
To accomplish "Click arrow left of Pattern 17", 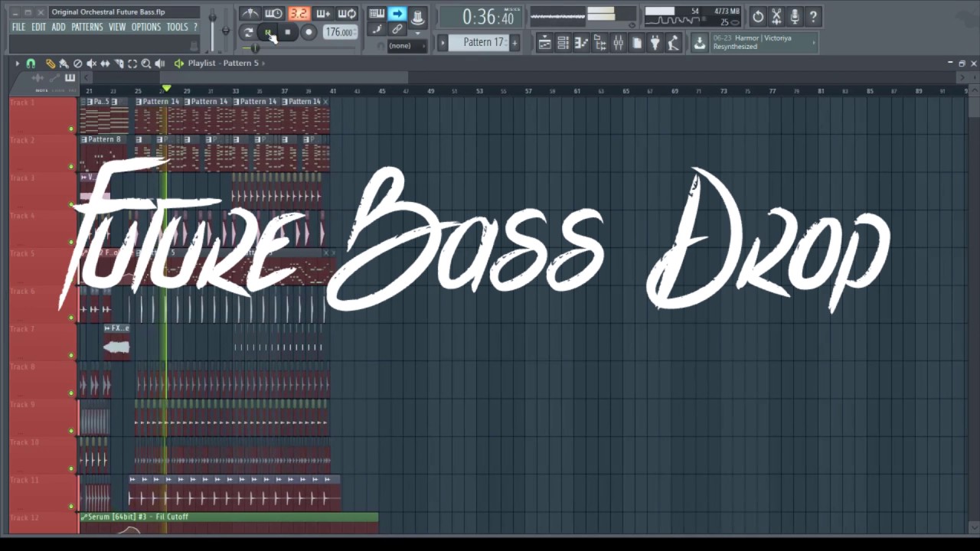I will (443, 42).
